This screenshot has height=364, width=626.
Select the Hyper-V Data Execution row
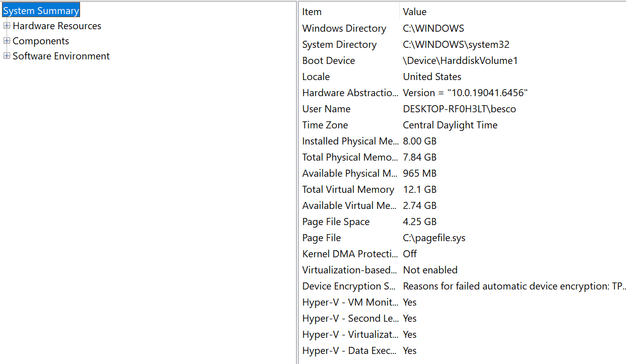tap(463, 350)
